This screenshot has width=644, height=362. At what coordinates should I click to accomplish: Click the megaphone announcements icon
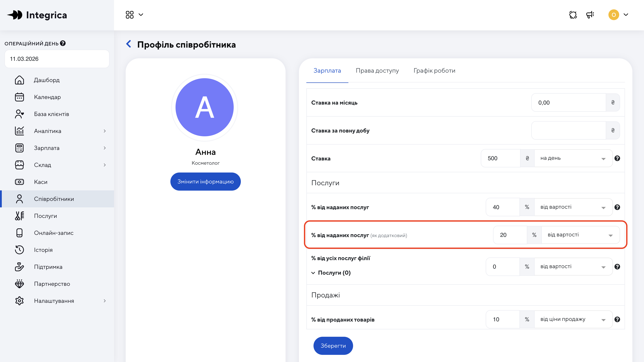tap(590, 15)
